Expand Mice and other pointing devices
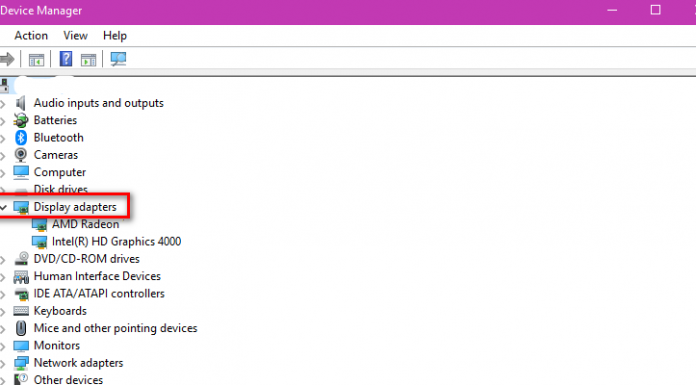This screenshot has width=696, height=385. (x=3, y=329)
